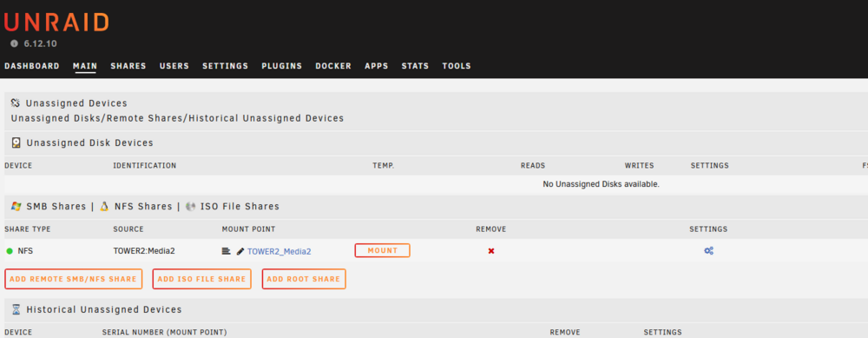Open the Apps tab
Image resolution: width=868 pixels, height=338 pixels.
coord(377,66)
